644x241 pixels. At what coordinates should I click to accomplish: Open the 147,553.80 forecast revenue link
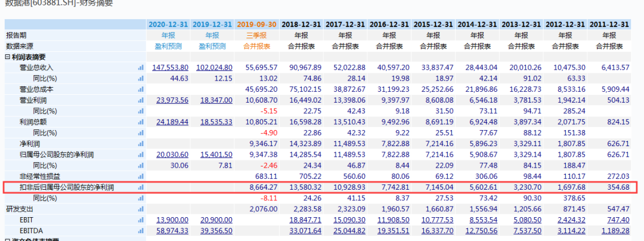coord(171,68)
